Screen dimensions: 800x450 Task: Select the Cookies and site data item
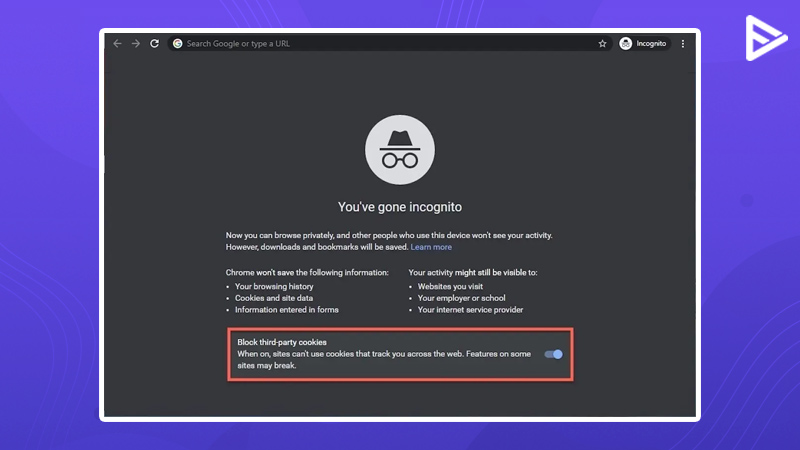pos(274,298)
